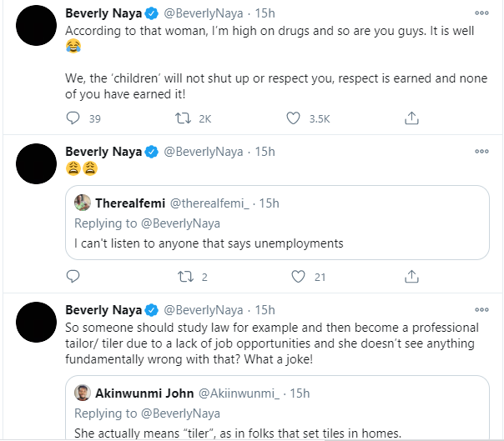Click Akinwunmi John's avatar thumbnail
This screenshot has height=441, width=504.
coord(83,393)
